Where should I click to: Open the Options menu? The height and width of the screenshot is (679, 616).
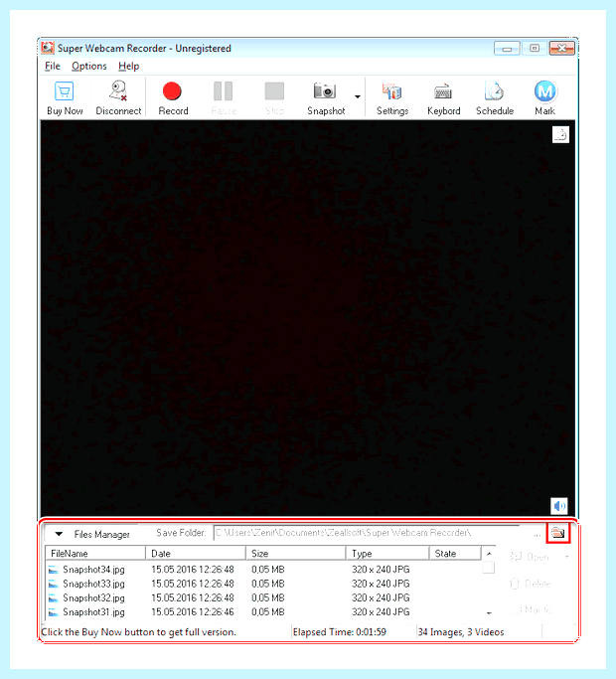89,67
